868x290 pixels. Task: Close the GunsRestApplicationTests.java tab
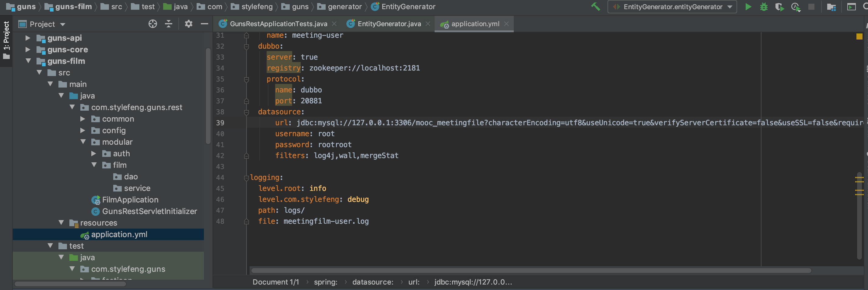tap(334, 24)
